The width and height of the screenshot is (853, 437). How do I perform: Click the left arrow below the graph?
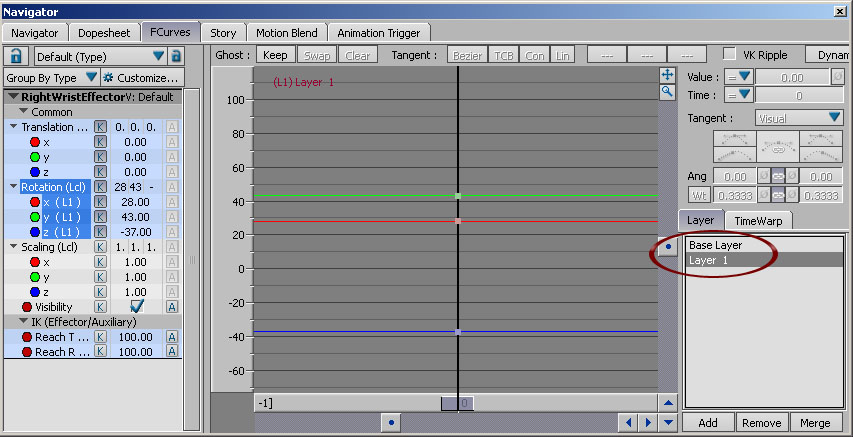(x=629, y=422)
